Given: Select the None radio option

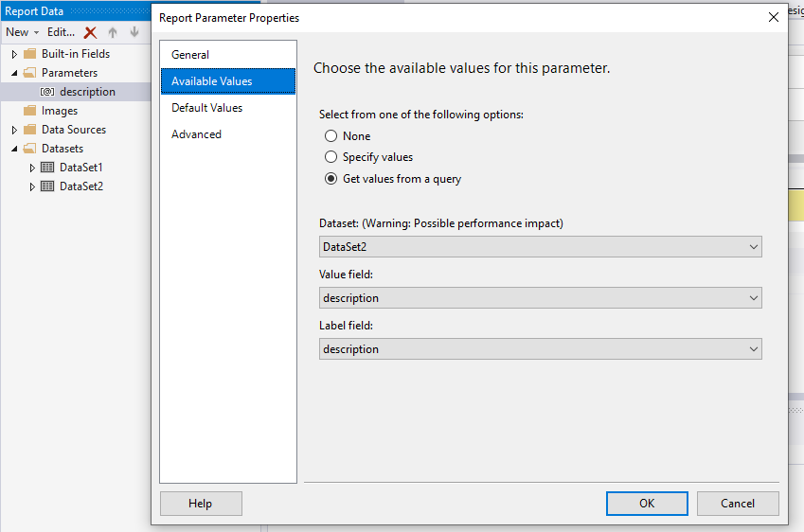Looking at the screenshot, I should coord(331,135).
